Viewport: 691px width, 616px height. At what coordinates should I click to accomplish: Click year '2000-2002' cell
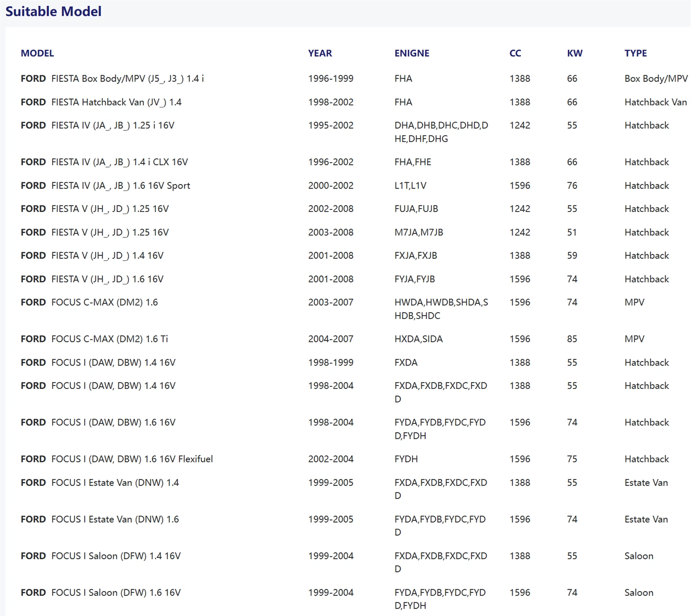click(331, 186)
